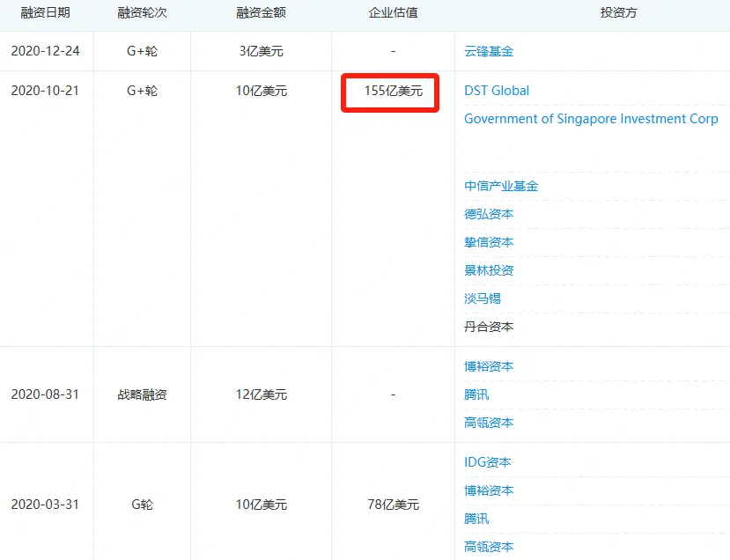Select 10亿美元 in the 2020-03-31 row

pos(262,505)
